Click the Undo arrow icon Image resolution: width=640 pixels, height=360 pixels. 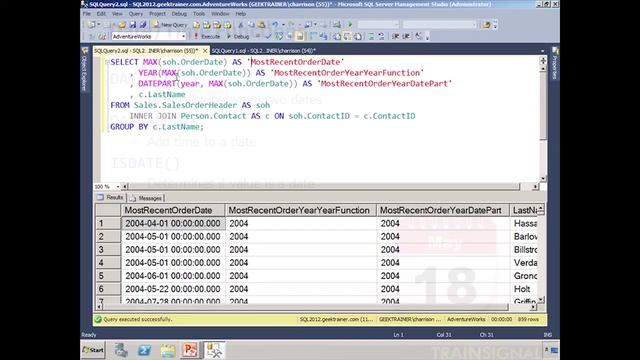point(275,25)
